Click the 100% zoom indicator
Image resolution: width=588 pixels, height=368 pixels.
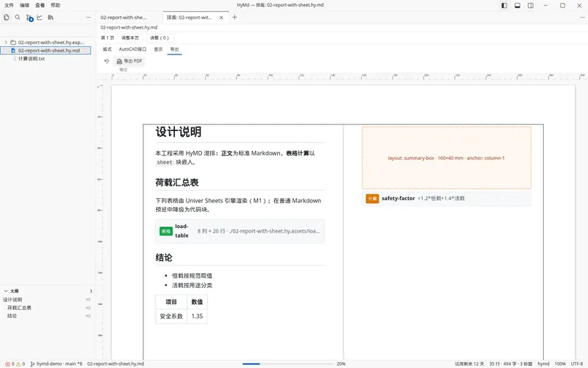point(560,364)
